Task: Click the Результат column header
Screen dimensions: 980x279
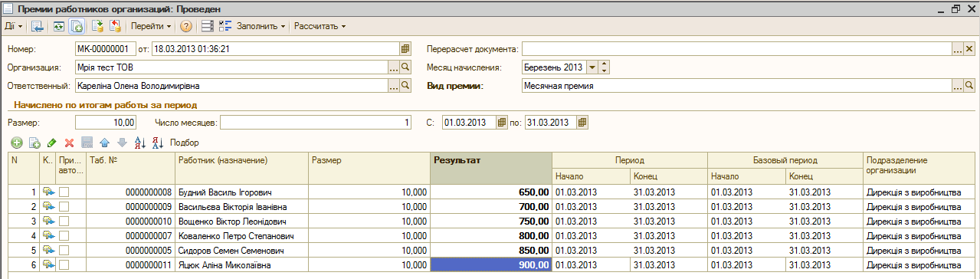Action: tap(491, 168)
